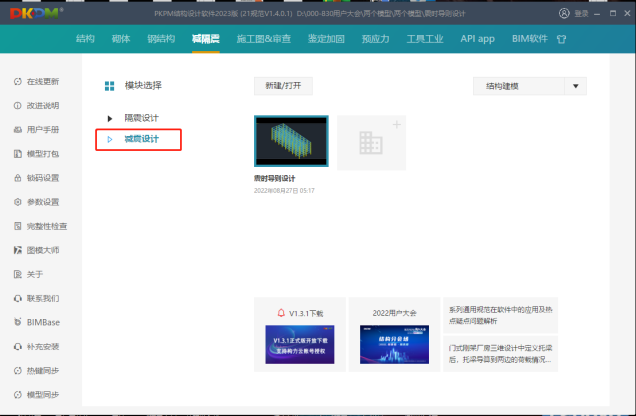This screenshot has width=636, height=416.
Task: Click the 热键同步 sync icon
Action: (x=17, y=370)
